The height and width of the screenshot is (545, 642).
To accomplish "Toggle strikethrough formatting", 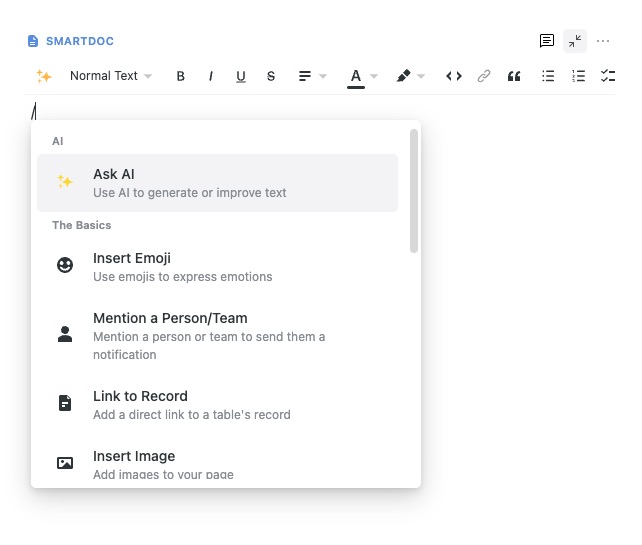I will (271, 76).
